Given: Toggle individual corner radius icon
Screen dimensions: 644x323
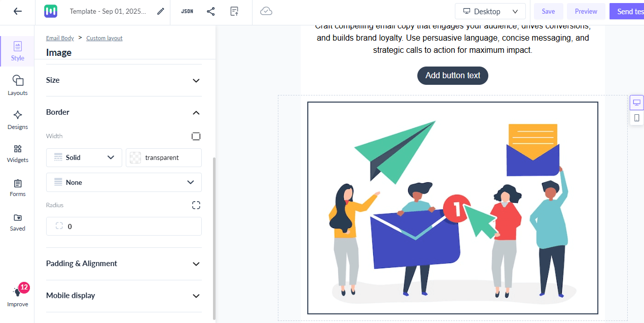Looking at the screenshot, I should [196, 205].
